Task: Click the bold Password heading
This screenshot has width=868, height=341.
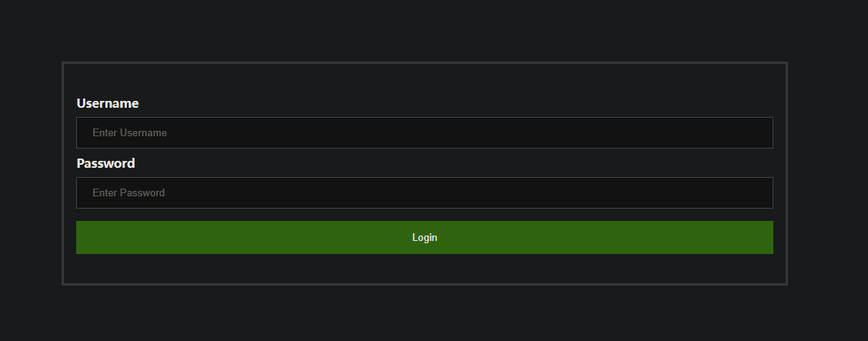Action: pyautogui.click(x=106, y=163)
